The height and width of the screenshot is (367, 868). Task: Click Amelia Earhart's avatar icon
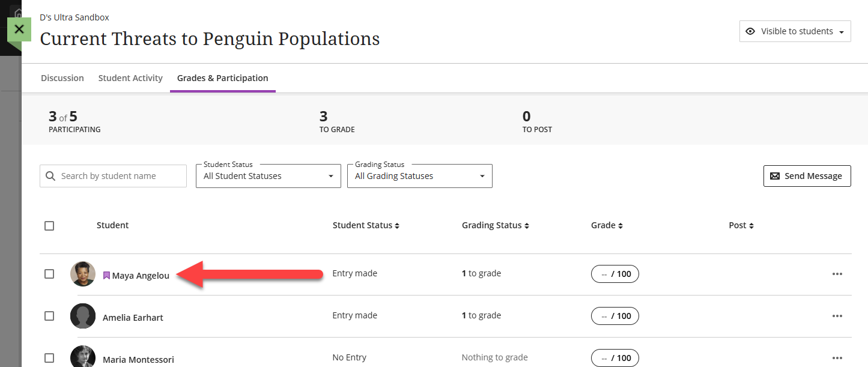coord(83,316)
